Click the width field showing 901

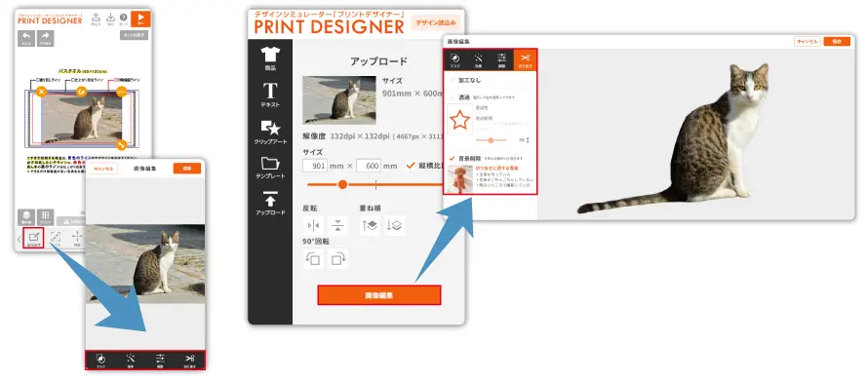coord(316,166)
